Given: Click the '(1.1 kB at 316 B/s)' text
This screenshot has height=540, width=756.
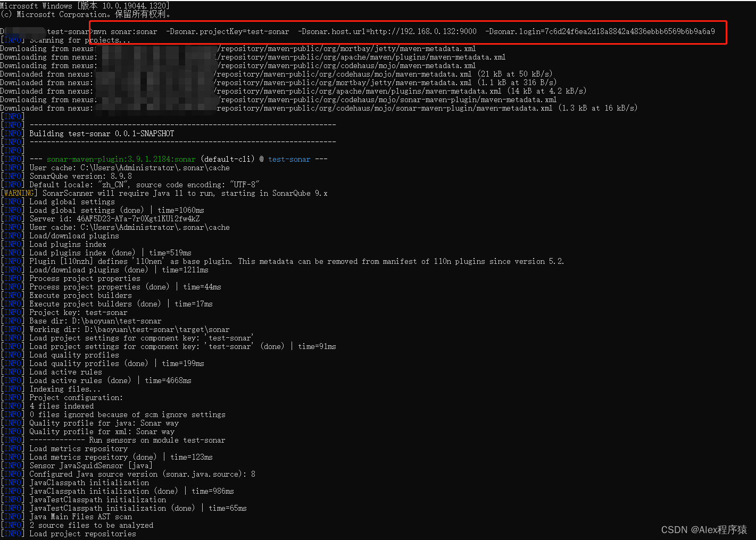Looking at the screenshot, I should pos(517,82).
